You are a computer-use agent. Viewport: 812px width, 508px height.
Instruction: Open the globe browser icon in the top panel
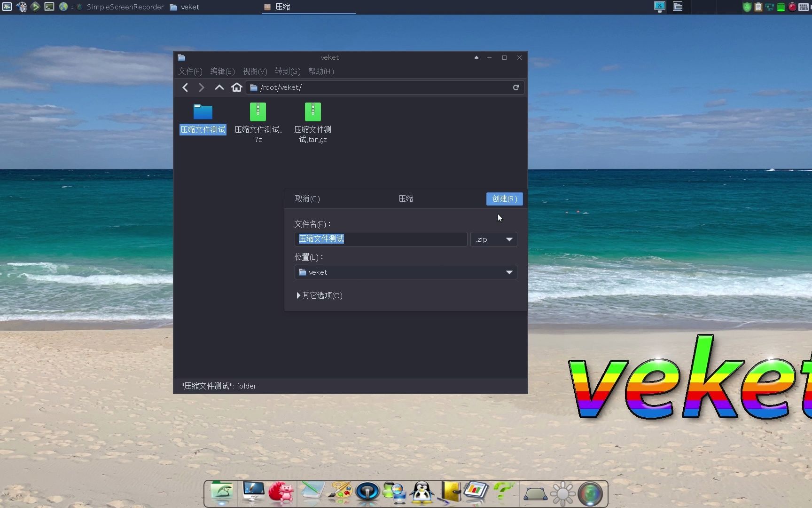(x=63, y=7)
